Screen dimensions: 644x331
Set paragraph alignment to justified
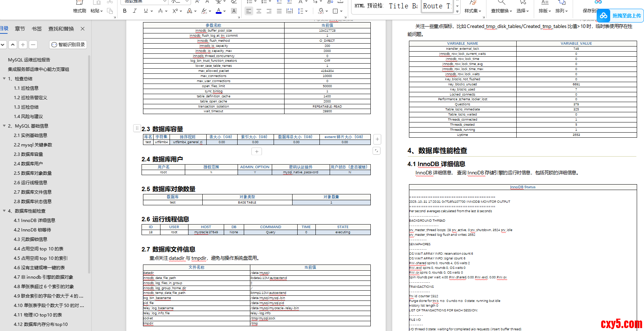coord(279,11)
